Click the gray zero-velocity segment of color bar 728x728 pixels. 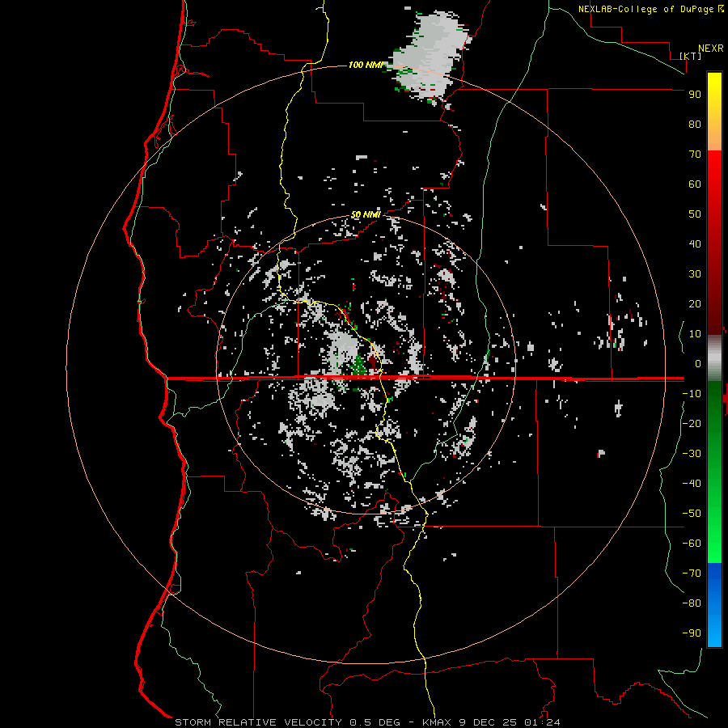click(x=714, y=358)
